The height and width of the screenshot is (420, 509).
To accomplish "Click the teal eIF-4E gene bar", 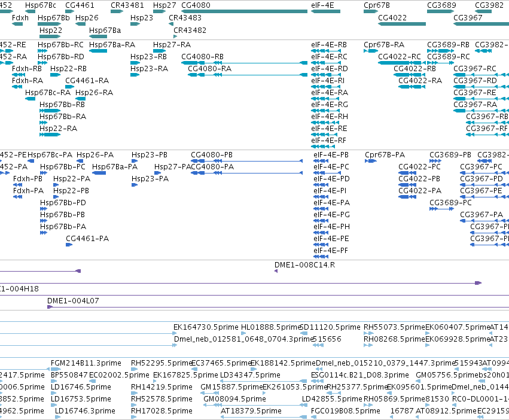I will point(325,11).
